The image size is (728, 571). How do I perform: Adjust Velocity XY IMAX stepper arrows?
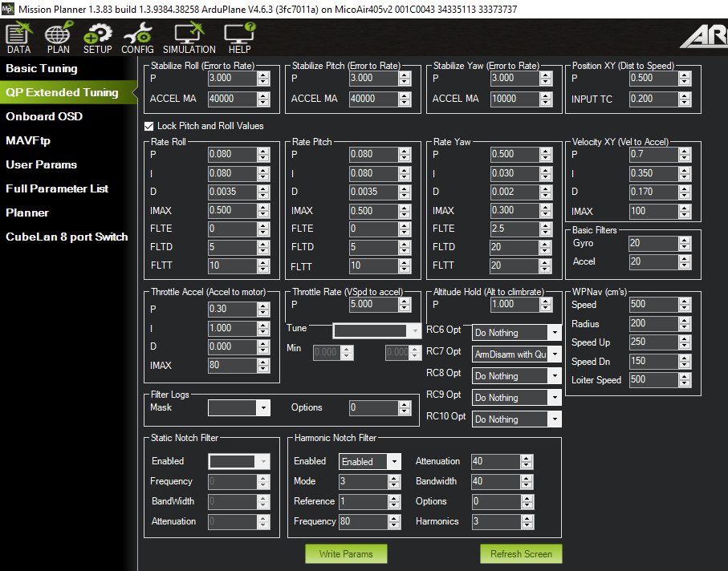[685, 212]
